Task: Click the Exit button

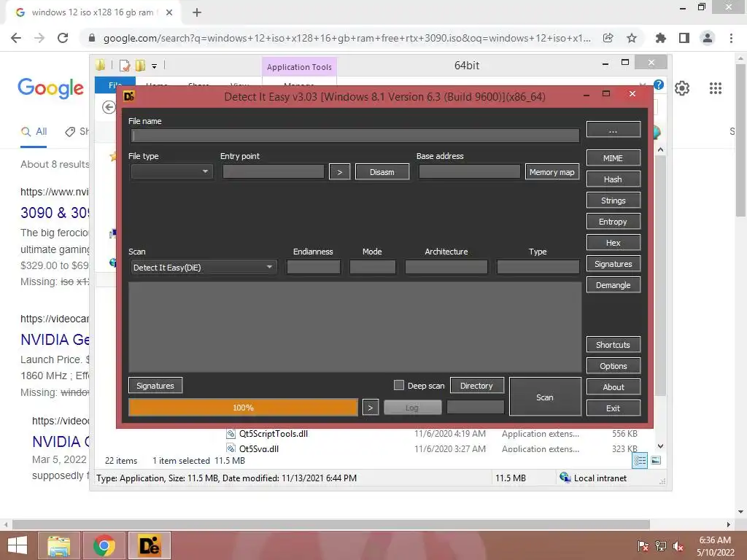Action: click(613, 408)
